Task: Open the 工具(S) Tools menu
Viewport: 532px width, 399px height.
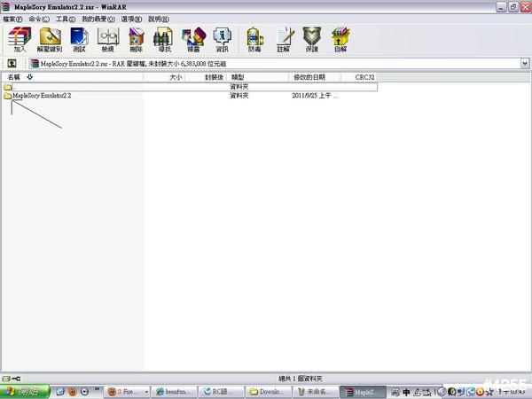Action: [x=65, y=20]
